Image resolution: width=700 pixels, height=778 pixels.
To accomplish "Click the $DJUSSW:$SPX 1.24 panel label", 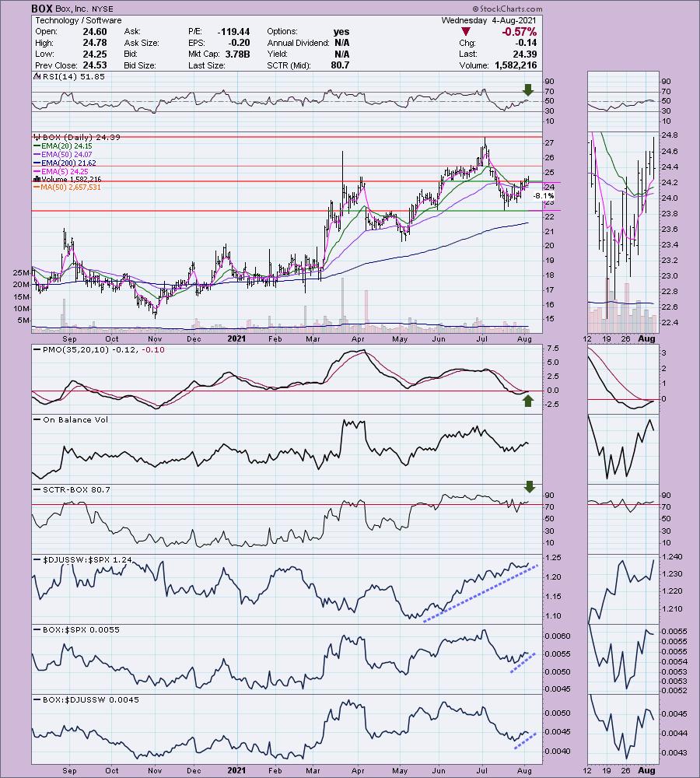I will [x=87, y=559].
